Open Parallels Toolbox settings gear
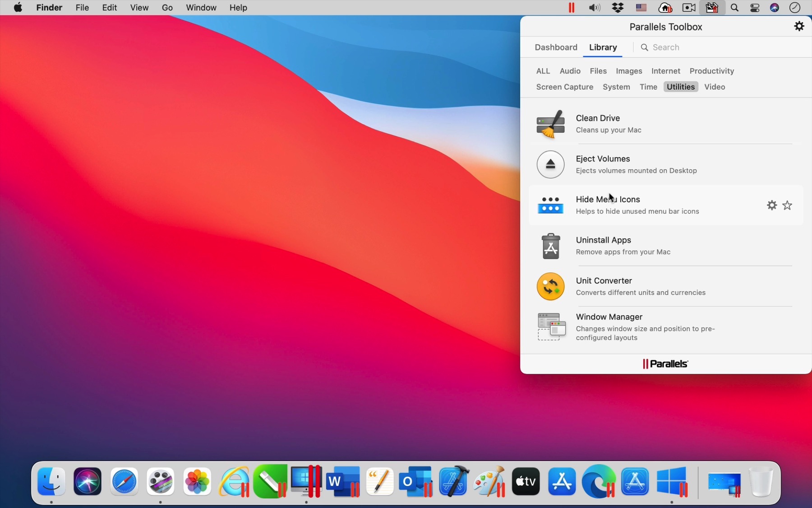 point(799,26)
